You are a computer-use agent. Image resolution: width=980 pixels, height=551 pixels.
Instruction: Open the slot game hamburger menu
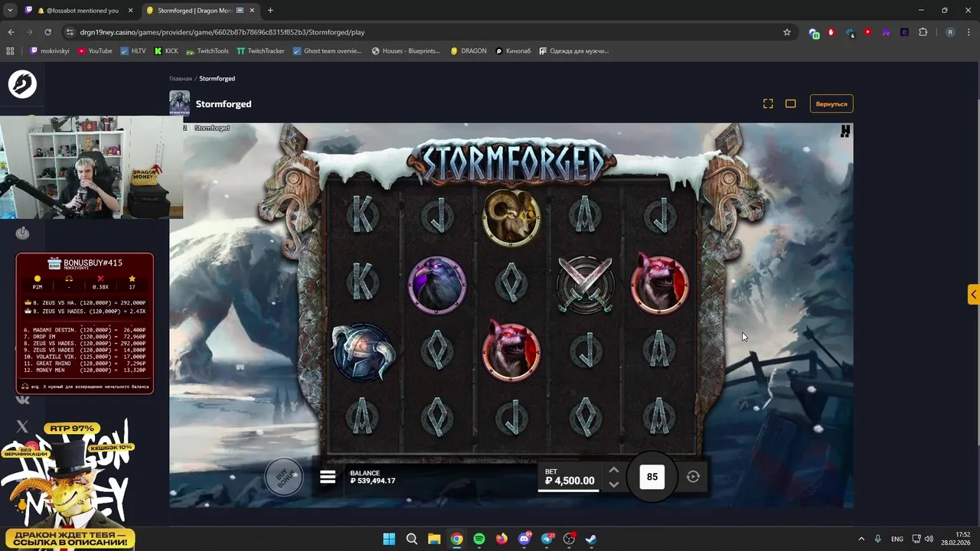point(328,477)
